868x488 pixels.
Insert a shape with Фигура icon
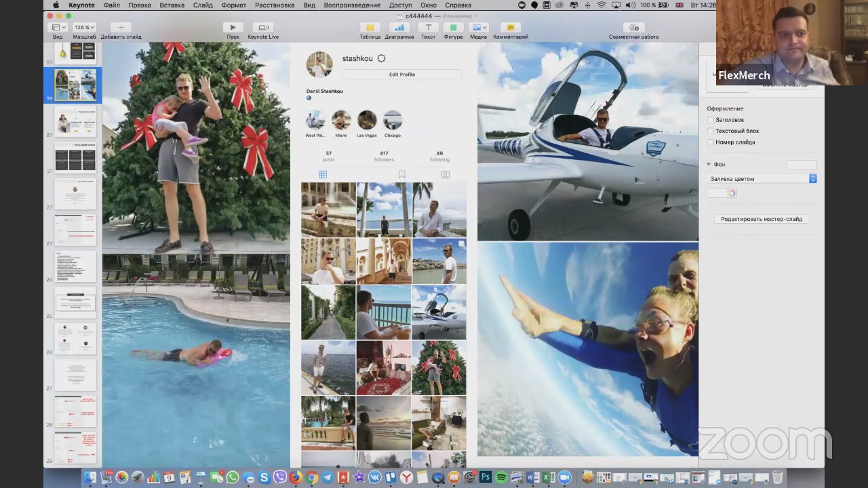point(453,27)
